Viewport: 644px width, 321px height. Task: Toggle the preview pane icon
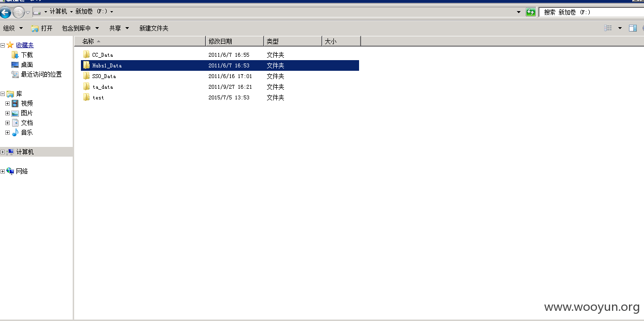[x=633, y=28]
